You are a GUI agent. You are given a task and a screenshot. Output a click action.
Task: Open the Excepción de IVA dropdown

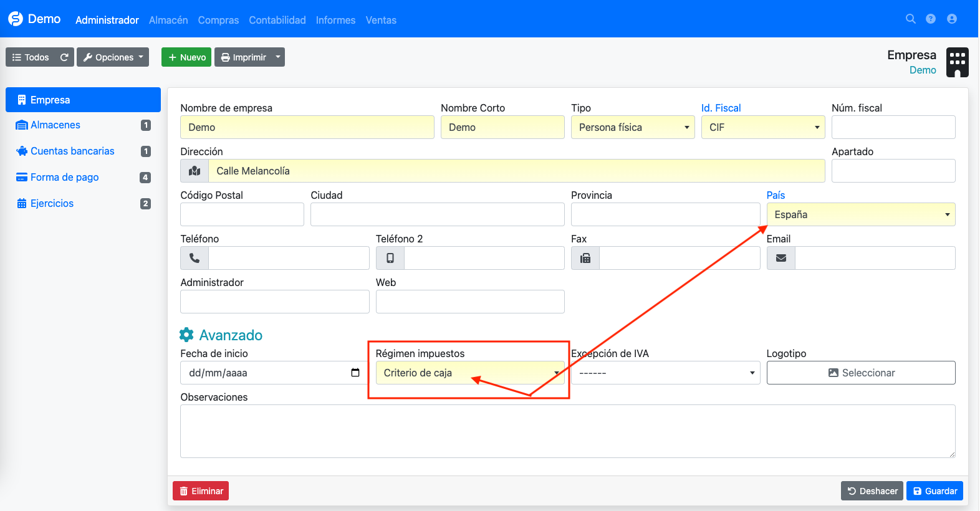tap(665, 373)
